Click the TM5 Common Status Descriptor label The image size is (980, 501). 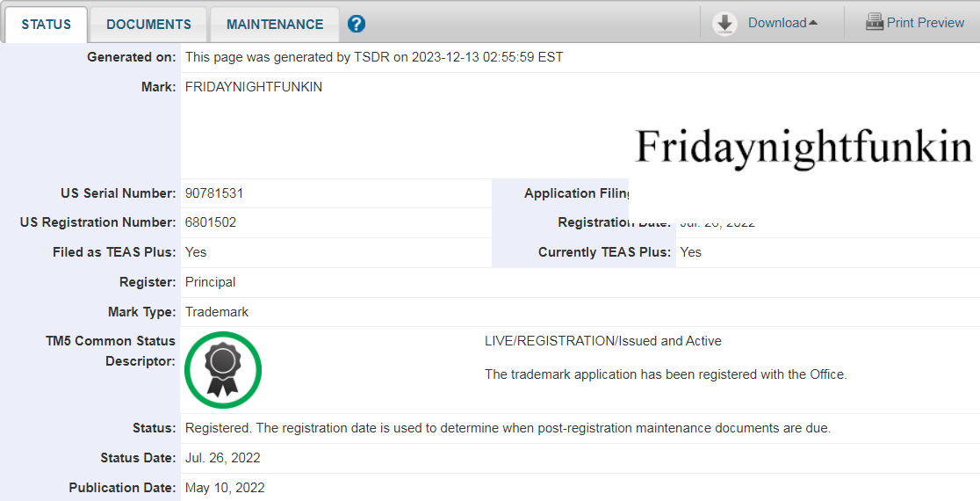pos(111,351)
